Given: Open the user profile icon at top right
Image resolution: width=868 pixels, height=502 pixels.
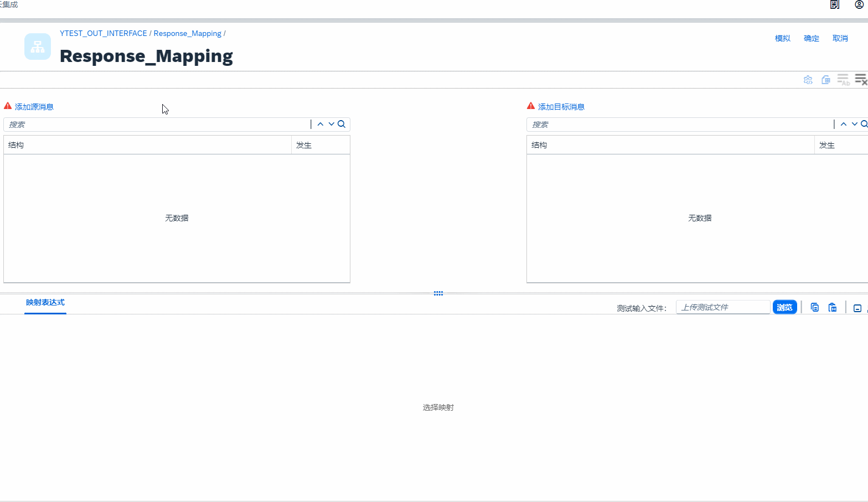Looking at the screenshot, I should [859, 4].
